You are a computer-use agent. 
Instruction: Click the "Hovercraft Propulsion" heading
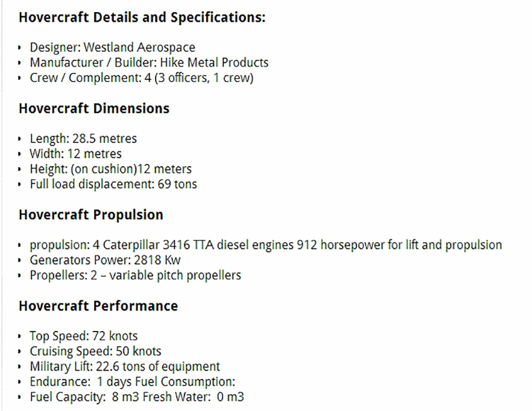[x=91, y=214]
